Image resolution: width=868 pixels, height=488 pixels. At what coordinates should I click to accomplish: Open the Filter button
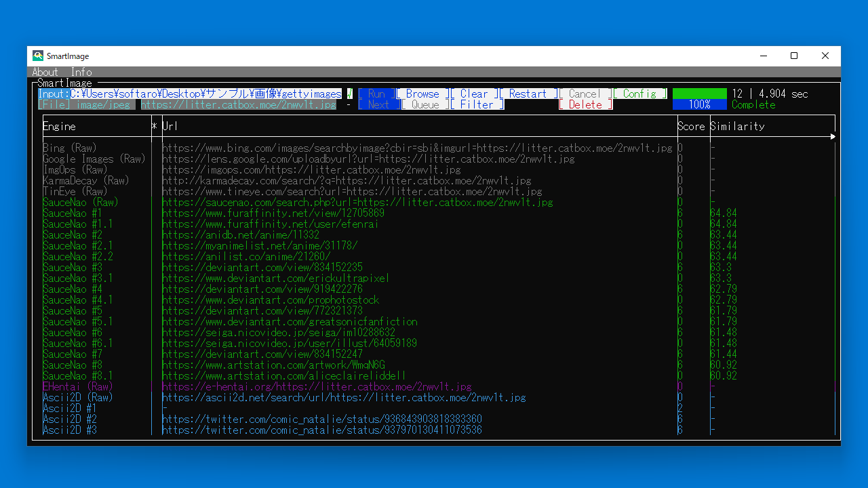coord(477,105)
